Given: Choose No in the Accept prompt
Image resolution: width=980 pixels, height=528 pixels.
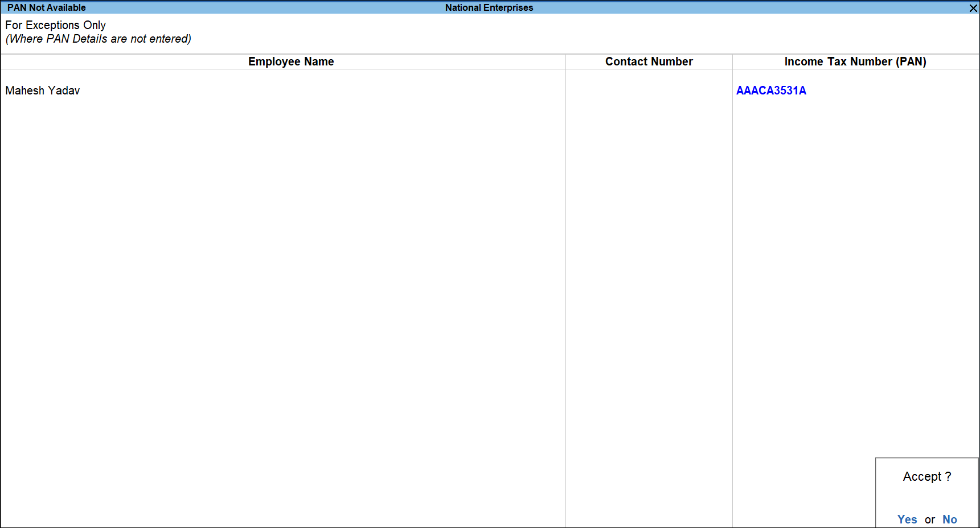Looking at the screenshot, I should [x=949, y=519].
